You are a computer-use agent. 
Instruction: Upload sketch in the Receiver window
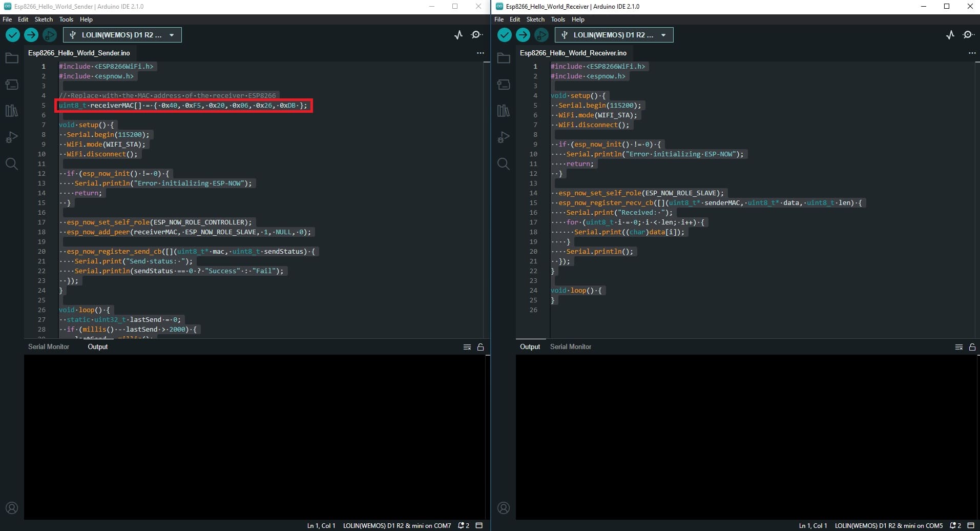pos(523,35)
